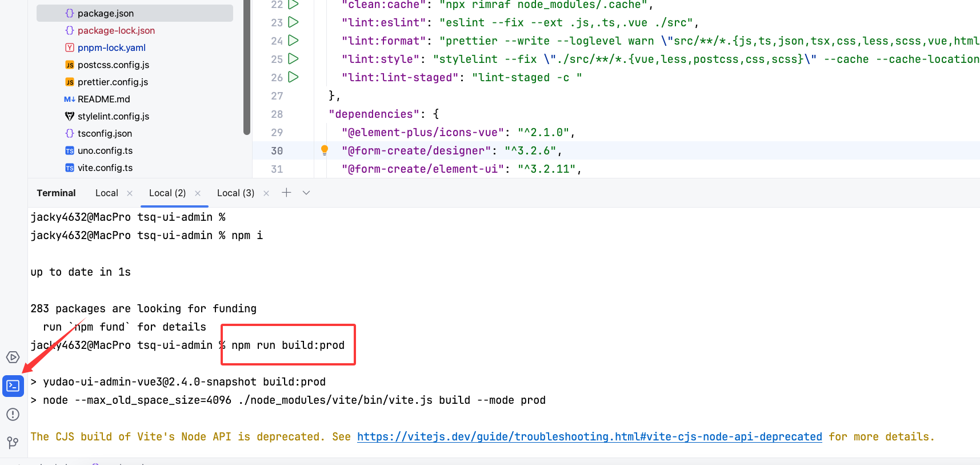Select package-lock.json in the project tree
This screenshot has width=980, height=465.
116,30
